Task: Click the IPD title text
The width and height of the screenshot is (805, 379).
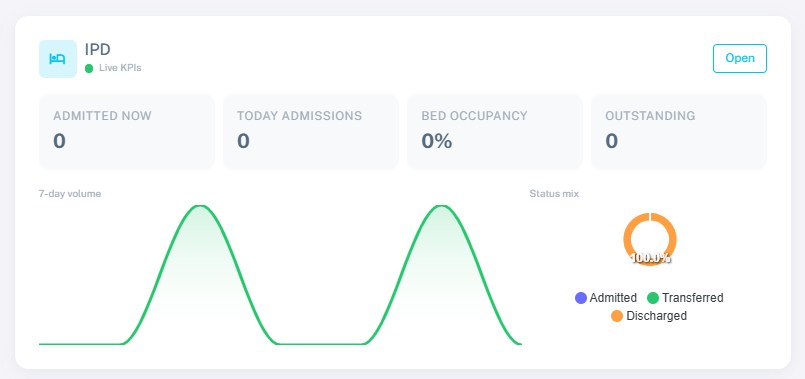Action: click(x=98, y=49)
